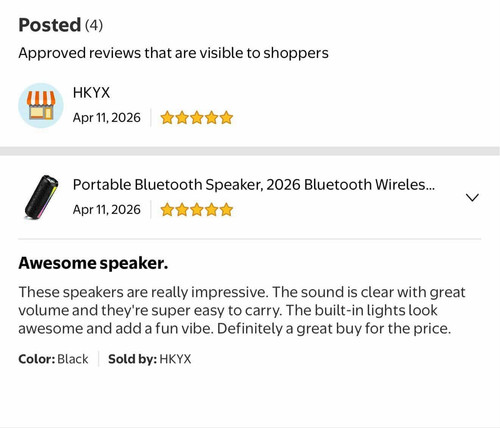This screenshot has height=428, width=500.
Task: Click the HKYX storefront avatar icon
Action: pyautogui.click(x=41, y=105)
